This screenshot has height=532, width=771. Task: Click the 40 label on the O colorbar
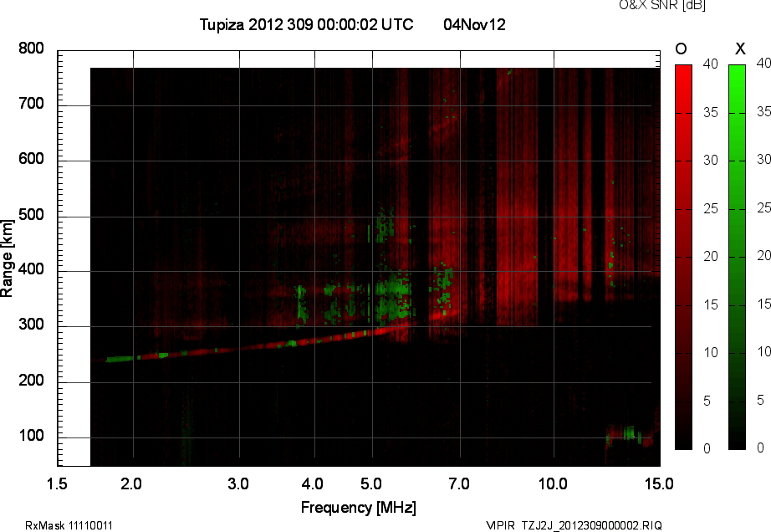click(711, 64)
